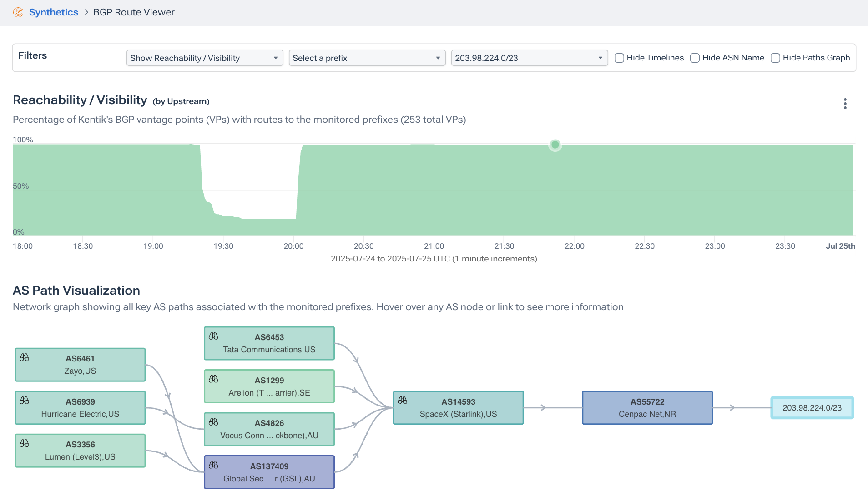Select the AS14593 SpaceX (Starlink) node
This screenshot has width=868, height=501.
click(x=458, y=408)
